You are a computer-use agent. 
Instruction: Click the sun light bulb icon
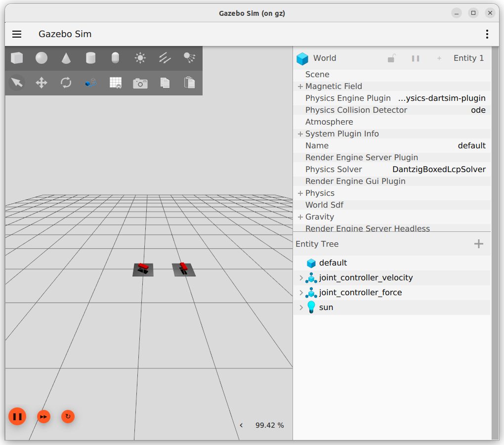[311, 308]
